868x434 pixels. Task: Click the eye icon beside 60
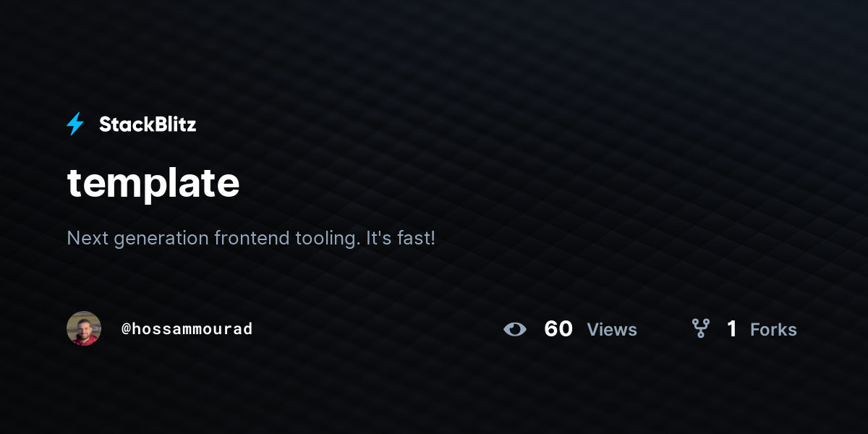515,329
